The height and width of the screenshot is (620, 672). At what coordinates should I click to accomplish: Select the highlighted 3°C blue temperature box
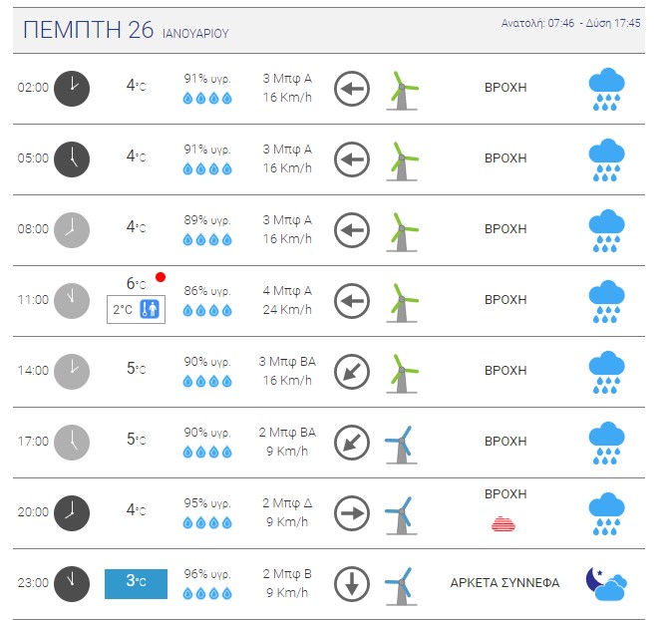(x=136, y=583)
